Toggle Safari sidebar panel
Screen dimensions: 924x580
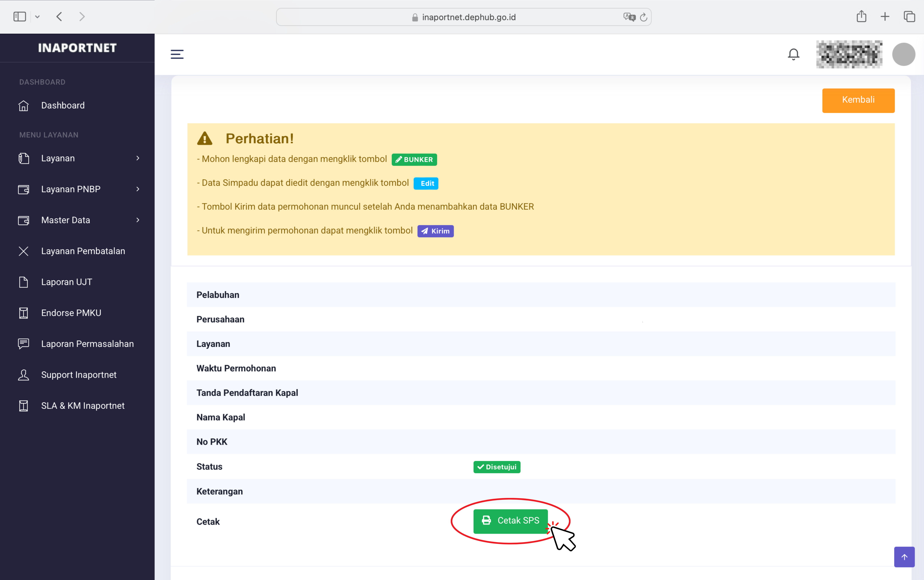[x=20, y=17]
